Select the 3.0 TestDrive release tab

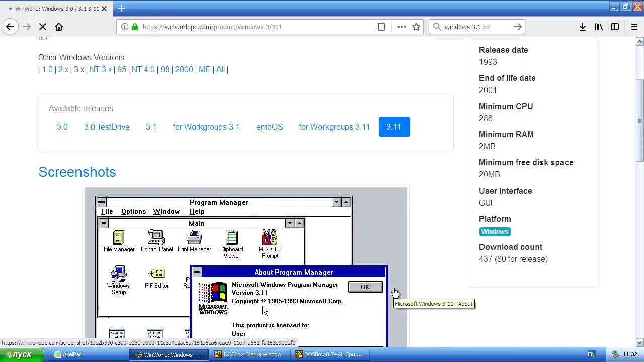(107, 127)
